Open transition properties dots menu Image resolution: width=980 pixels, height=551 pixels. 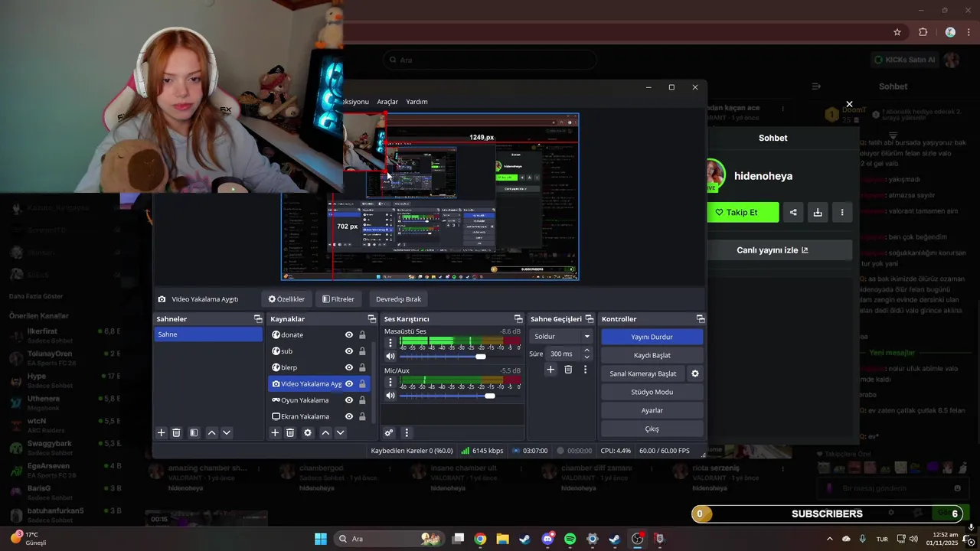(x=585, y=370)
